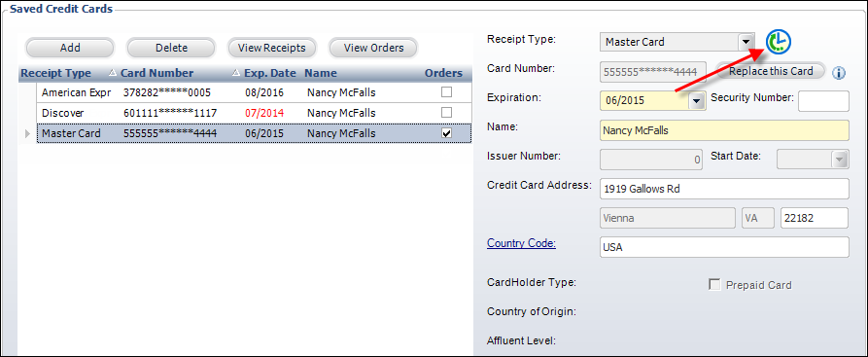Click card number 601111******1117

170,113
